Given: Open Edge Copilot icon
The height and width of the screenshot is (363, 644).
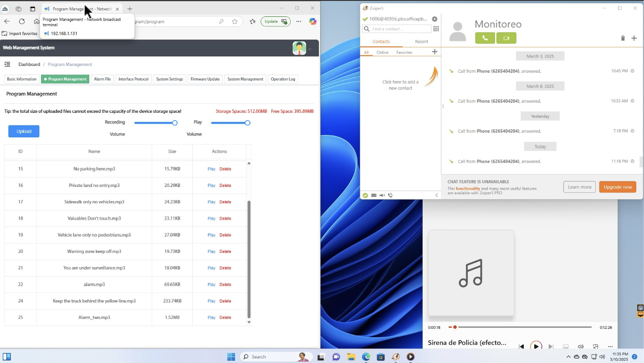Looking at the screenshot, I should coord(312,21).
